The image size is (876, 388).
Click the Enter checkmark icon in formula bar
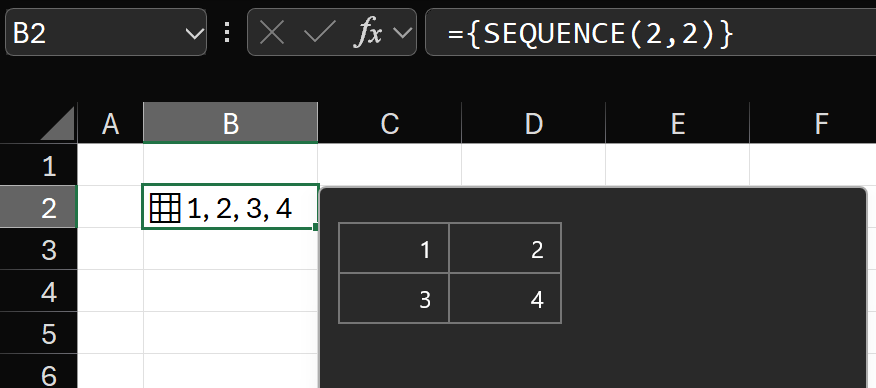click(x=320, y=33)
